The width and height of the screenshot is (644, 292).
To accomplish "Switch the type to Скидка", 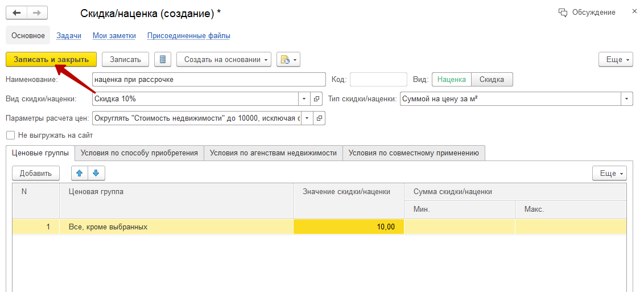I will click(x=492, y=80).
